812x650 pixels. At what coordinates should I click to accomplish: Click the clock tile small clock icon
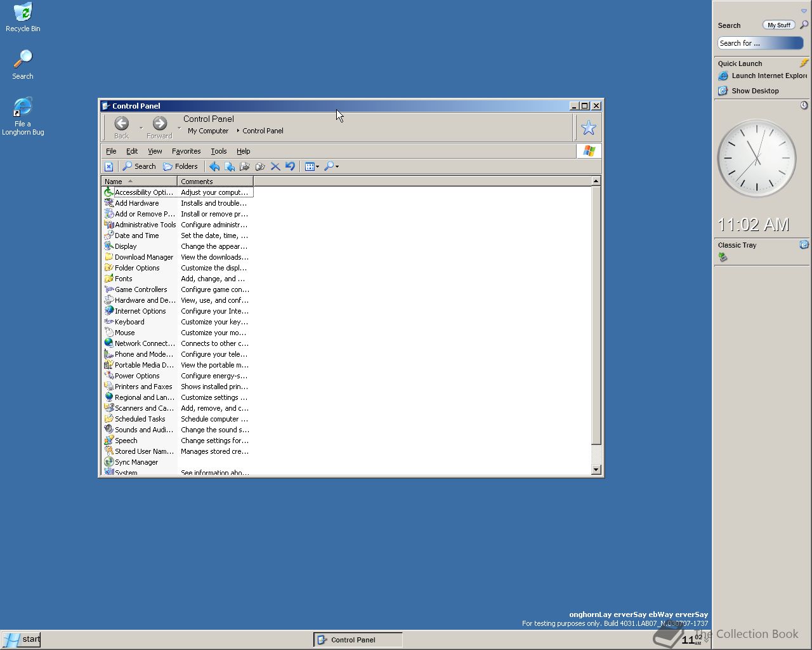(x=804, y=105)
